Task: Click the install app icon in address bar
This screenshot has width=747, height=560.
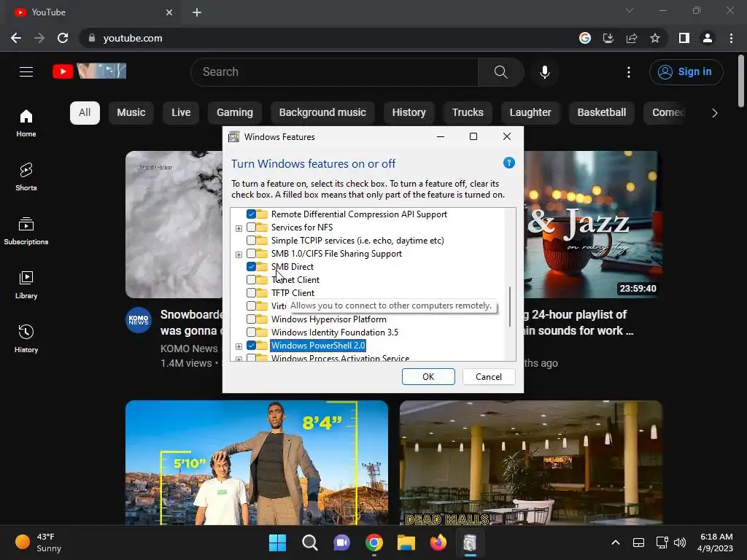Action: coord(608,38)
